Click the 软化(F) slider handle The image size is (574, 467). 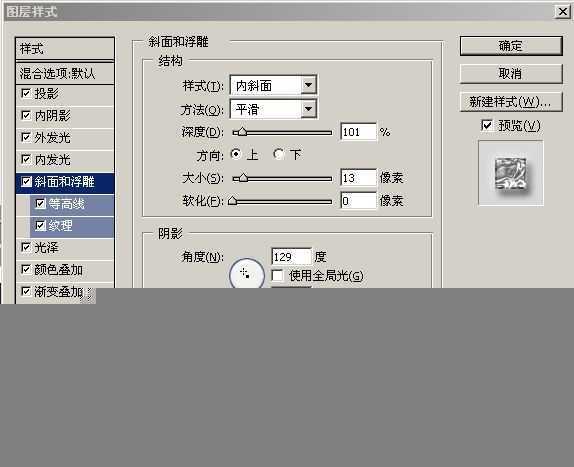[232, 201]
